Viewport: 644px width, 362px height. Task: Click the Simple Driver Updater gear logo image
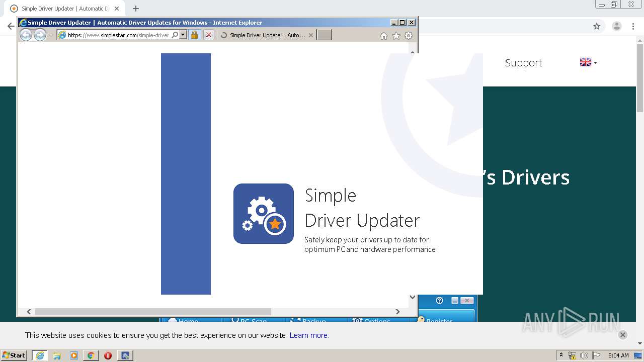coord(264,214)
